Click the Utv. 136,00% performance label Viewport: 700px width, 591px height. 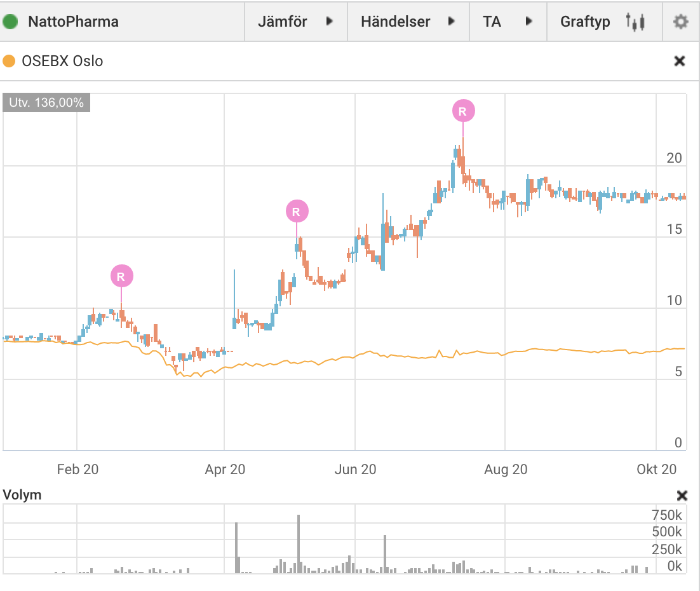46,102
